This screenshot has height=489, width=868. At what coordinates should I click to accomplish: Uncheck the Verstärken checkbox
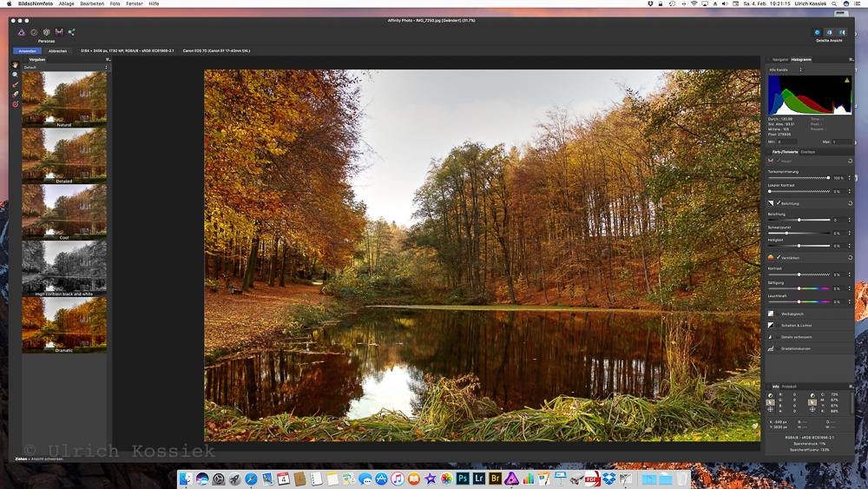(x=779, y=258)
